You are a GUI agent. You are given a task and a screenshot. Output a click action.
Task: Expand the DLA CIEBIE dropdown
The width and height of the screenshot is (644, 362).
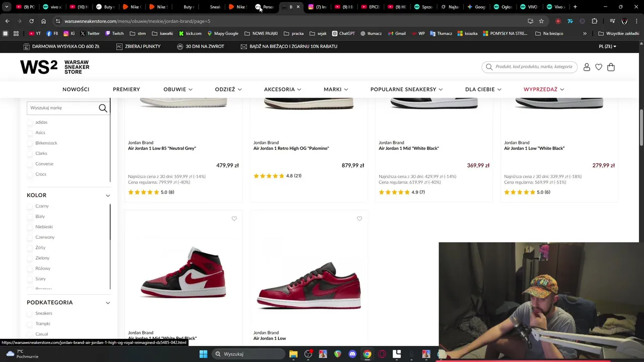(483, 89)
